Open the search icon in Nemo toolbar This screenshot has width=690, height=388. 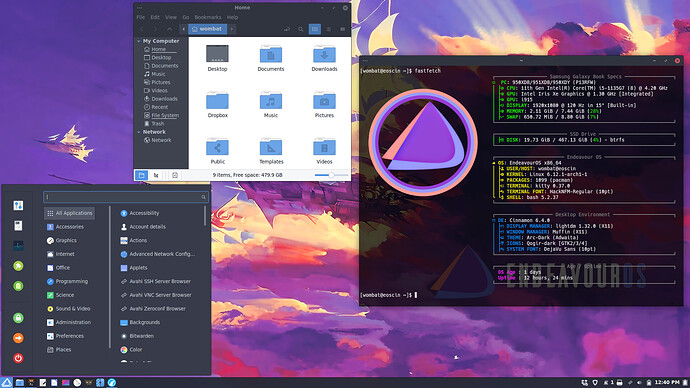[x=301, y=29]
